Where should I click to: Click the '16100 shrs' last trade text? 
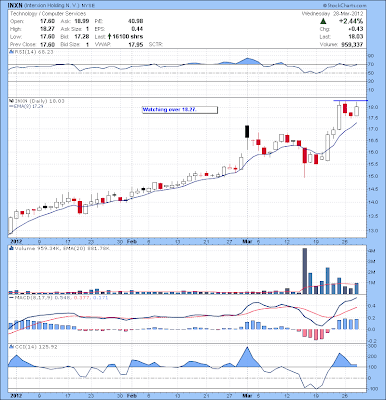tap(128, 37)
